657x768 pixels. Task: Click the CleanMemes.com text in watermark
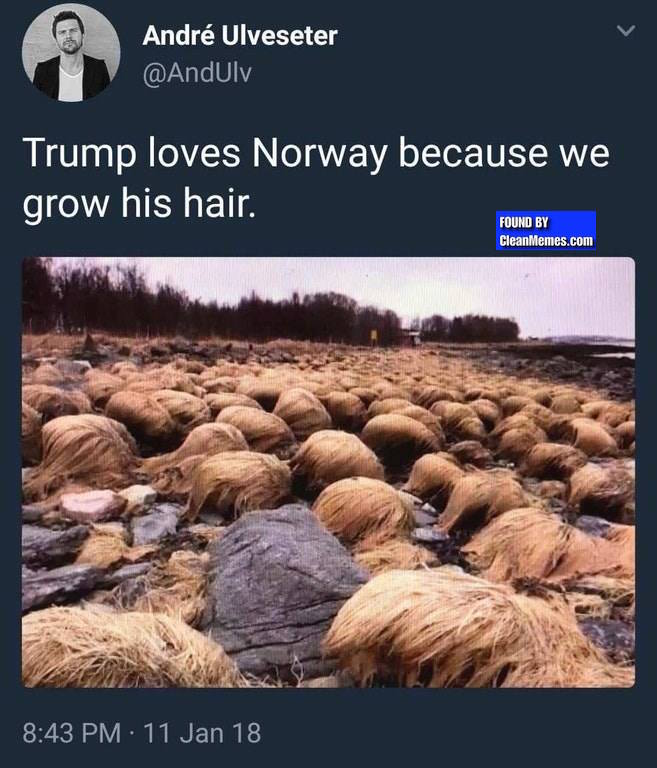pyautogui.click(x=546, y=240)
